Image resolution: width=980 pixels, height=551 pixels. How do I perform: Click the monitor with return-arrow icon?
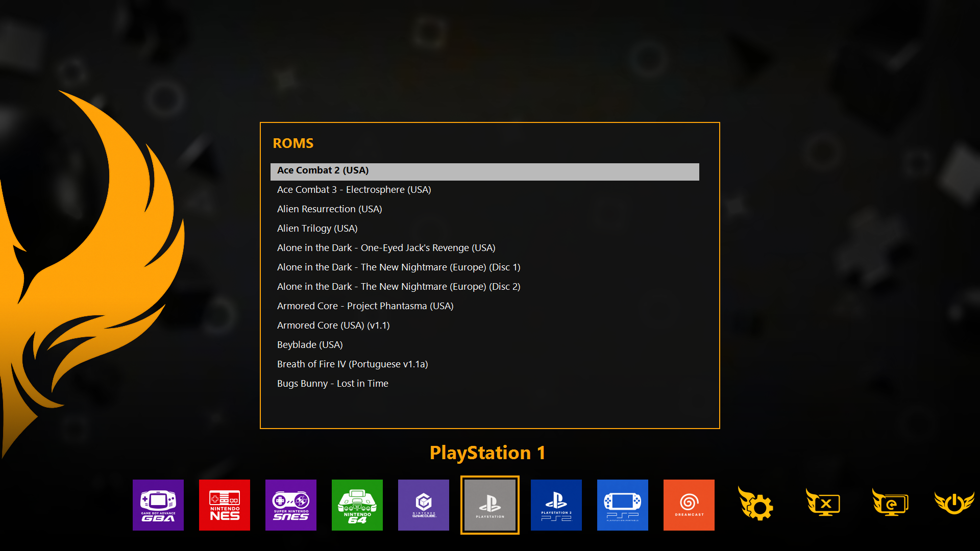(890, 503)
